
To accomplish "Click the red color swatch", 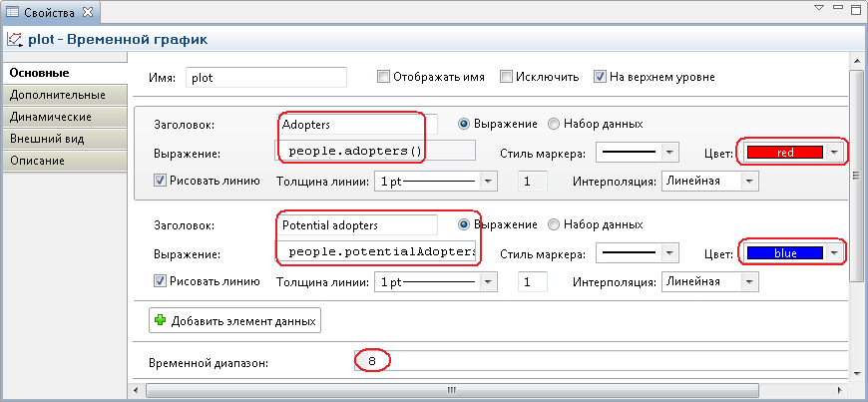I will point(785,153).
